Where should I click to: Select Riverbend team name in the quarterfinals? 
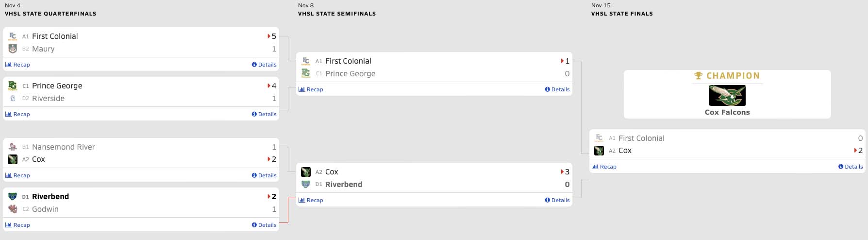click(50, 197)
